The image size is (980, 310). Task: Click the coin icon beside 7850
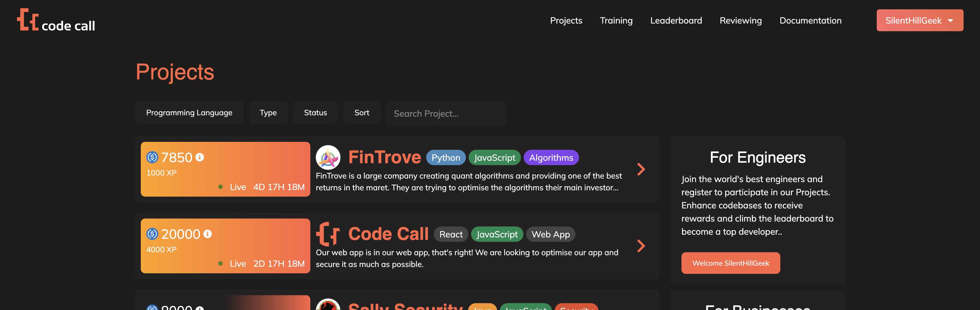point(152,157)
